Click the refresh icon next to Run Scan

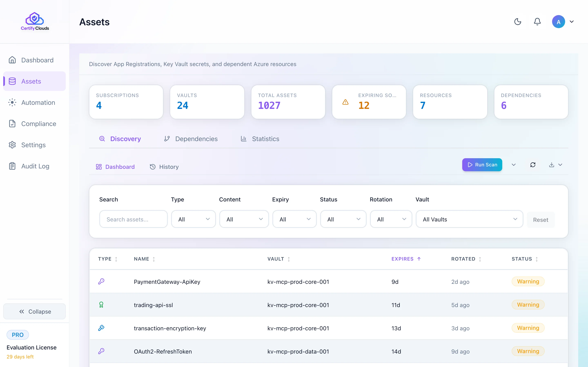pyautogui.click(x=533, y=165)
